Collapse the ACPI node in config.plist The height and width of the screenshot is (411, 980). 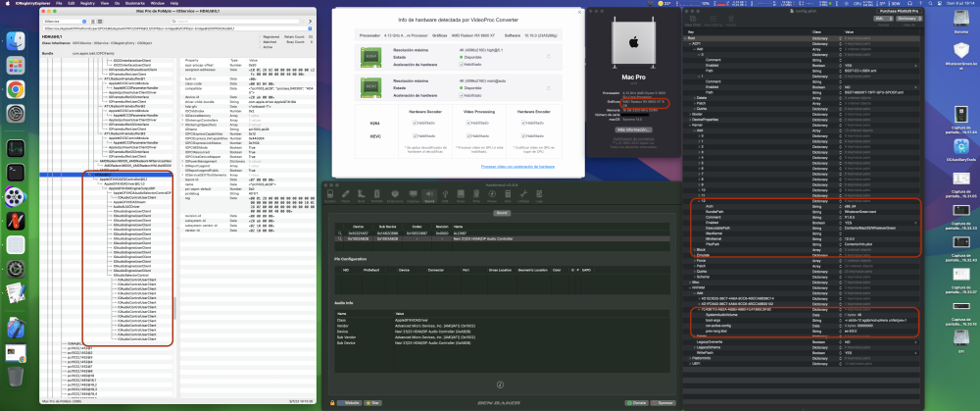[691, 43]
